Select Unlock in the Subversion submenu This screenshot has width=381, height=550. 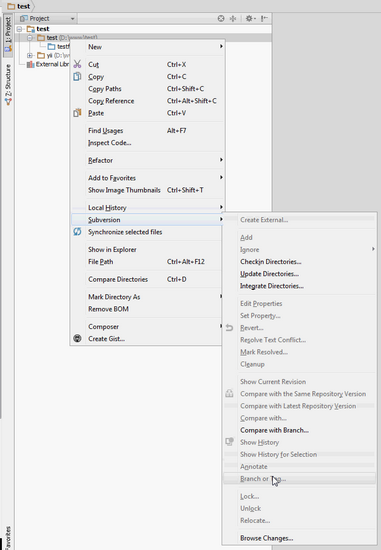pyautogui.click(x=250, y=508)
